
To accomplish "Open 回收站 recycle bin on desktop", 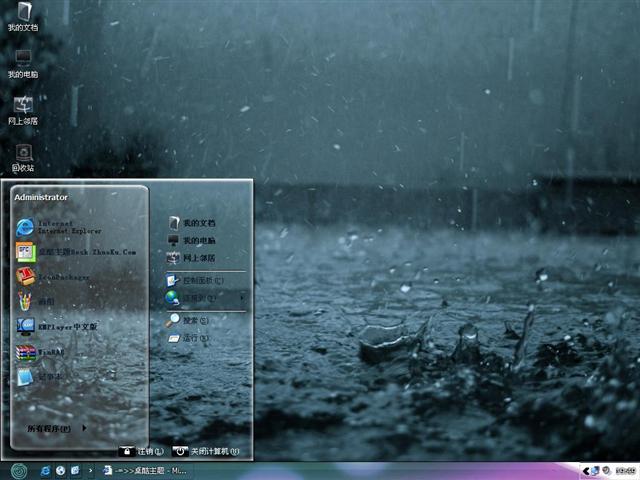I will [x=23, y=158].
